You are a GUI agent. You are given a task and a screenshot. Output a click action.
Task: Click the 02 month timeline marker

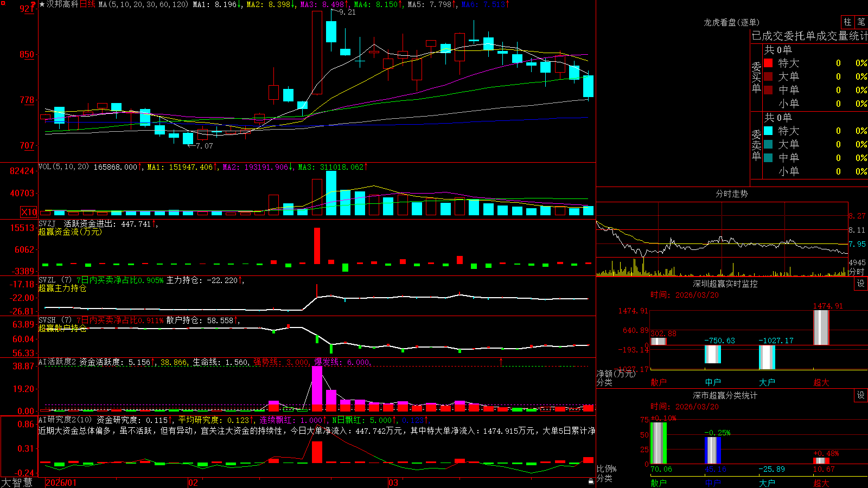[x=193, y=483]
